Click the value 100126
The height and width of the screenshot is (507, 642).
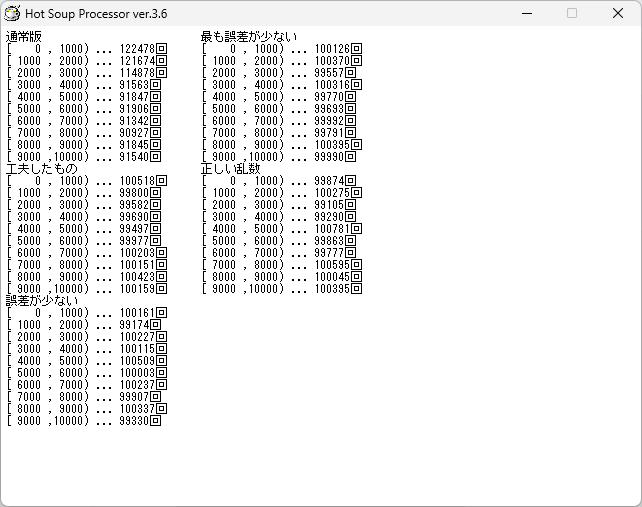click(x=332, y=49)
